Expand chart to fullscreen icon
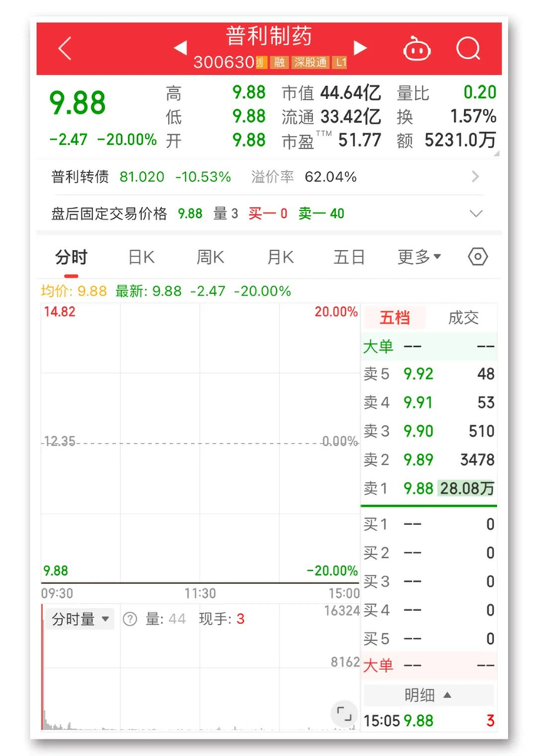Image resolution: width=537 pixels, height=756 pixels. 344,714
